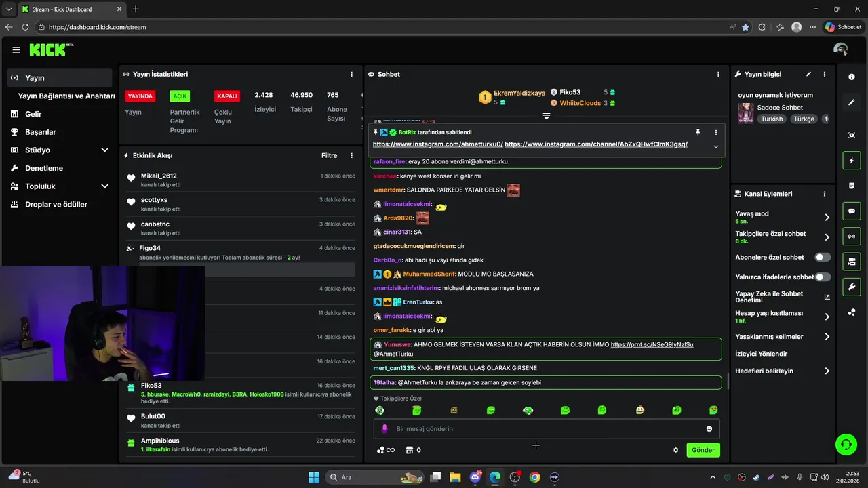Open Sohbet panel three-dot options menu
This screenshot has width=868, height=488.
pos(718,74)
